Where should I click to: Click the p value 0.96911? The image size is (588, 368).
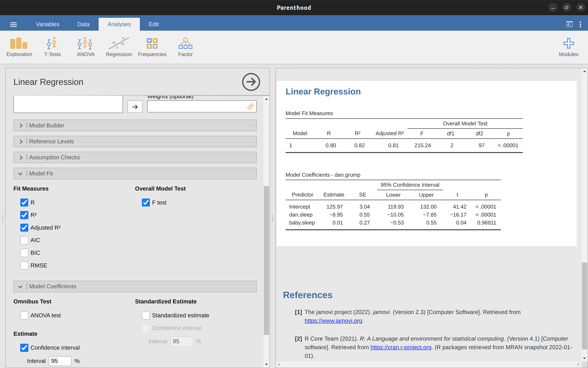point(486,223)
